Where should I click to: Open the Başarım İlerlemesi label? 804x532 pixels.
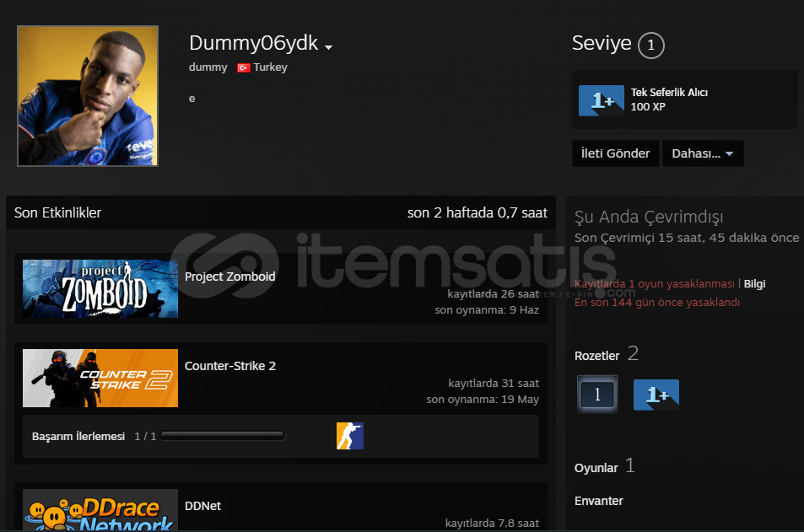click(x=78, y=436)
